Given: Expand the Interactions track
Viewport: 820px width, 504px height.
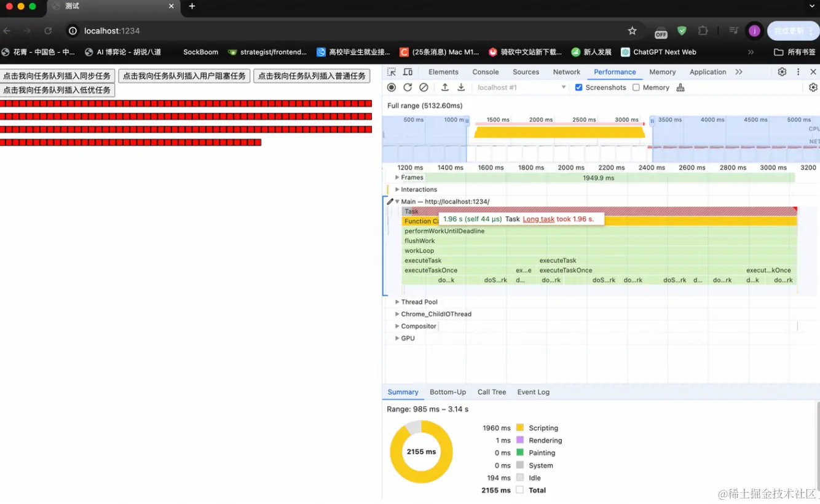Looking at the screenshot, I should point(397,190).
